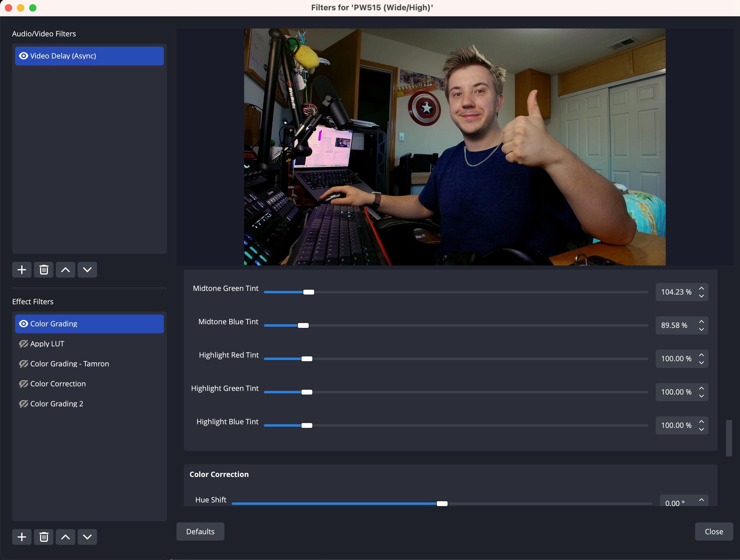Show the Apply LUT filter
The height and width of the screenshot is (560, 740).
pyautogui.click(x=23, y=344)
